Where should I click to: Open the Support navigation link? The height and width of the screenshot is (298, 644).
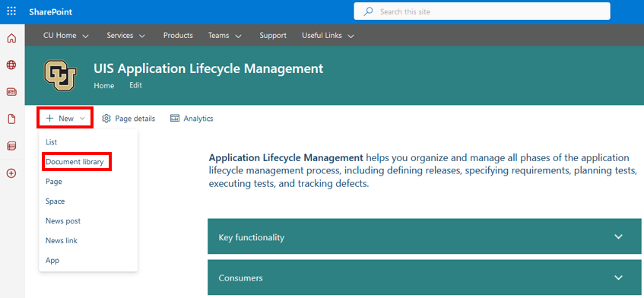click(273, 36)
